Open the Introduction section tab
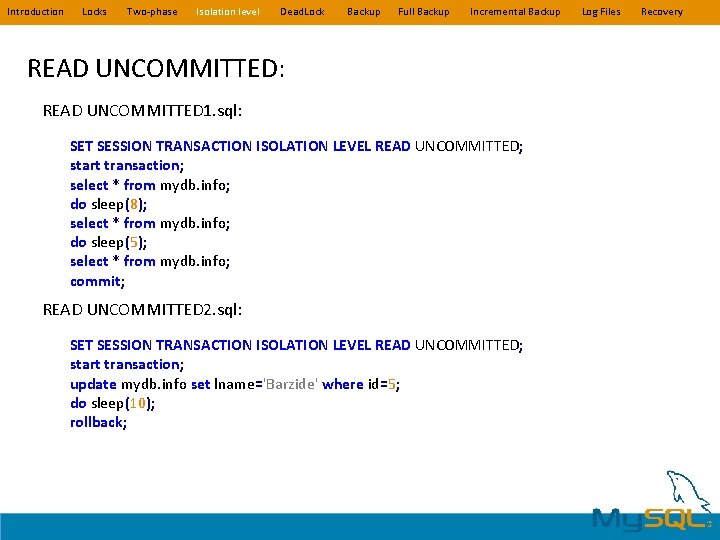Image resolution: width=720 pixels, height=540 pixels. [35, 12]
